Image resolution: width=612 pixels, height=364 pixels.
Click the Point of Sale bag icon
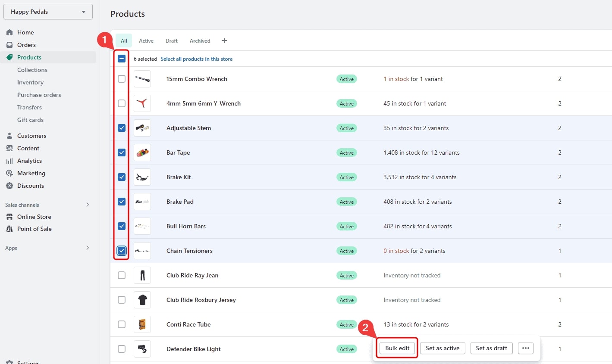point(9,229)
